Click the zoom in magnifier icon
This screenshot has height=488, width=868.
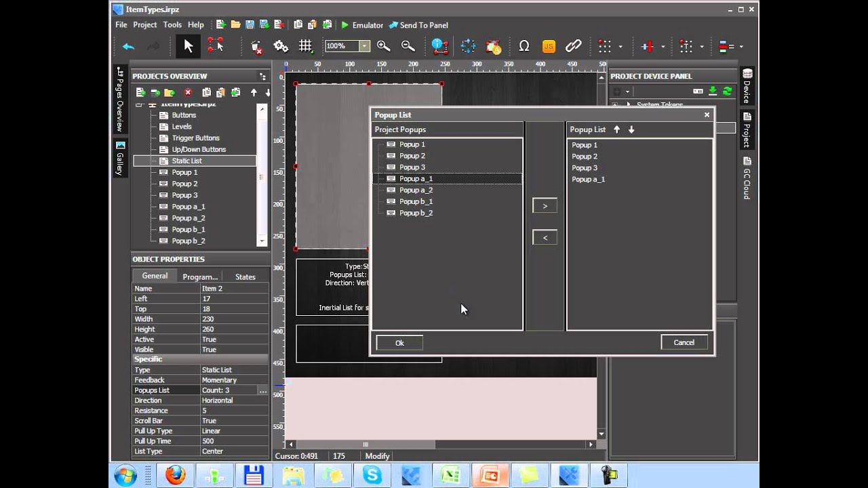383,46
